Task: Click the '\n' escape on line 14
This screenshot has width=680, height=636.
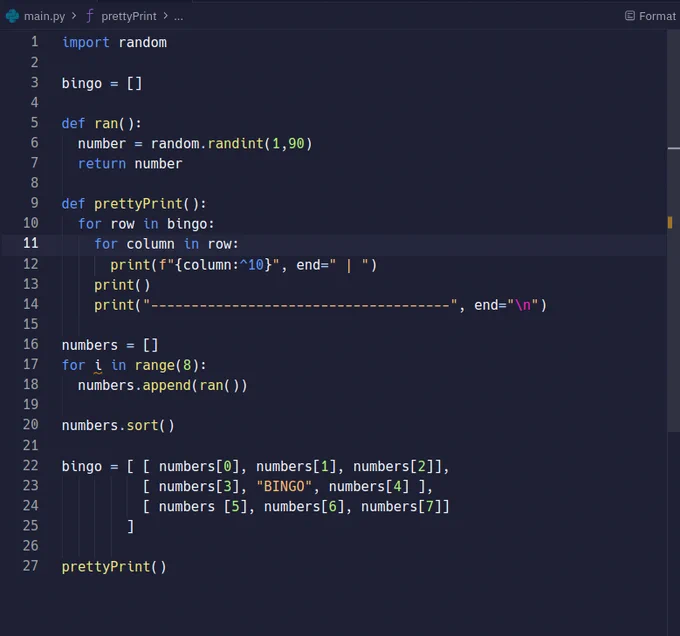Action: (x=523, y=305)
